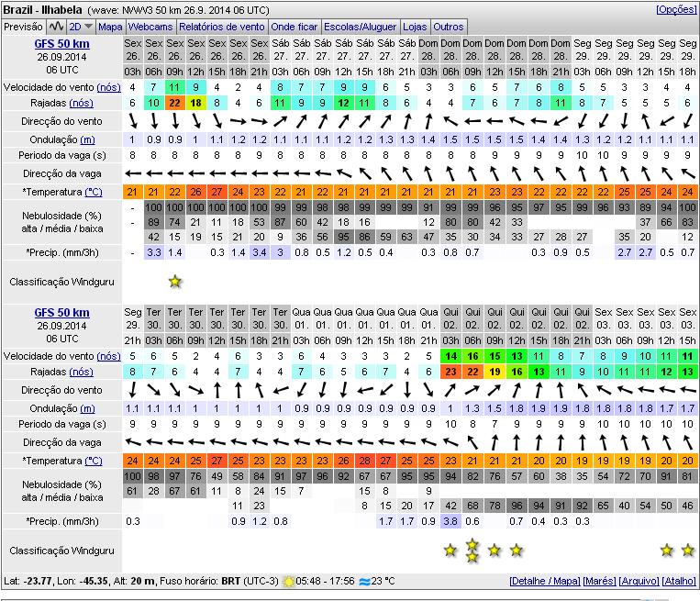Click temperature cell 27 for Sex 15h
Viewport: 700px width, 601px height.
point(217,192)
